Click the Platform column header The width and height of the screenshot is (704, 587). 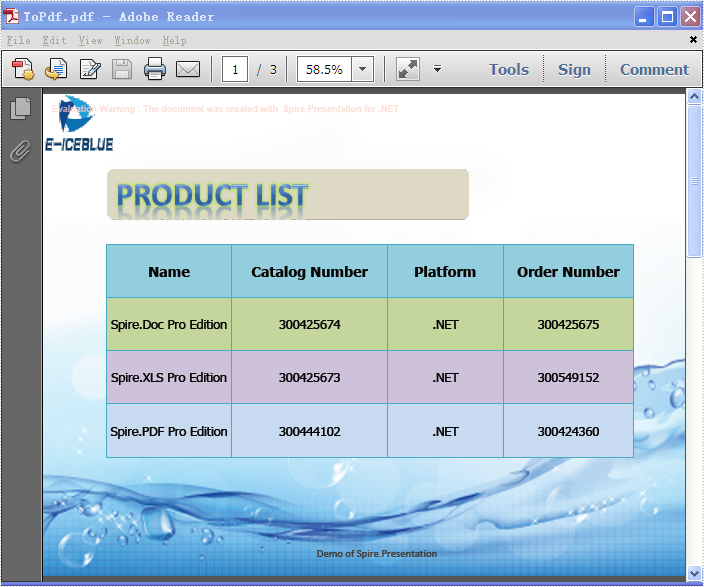tap(445, 272)
